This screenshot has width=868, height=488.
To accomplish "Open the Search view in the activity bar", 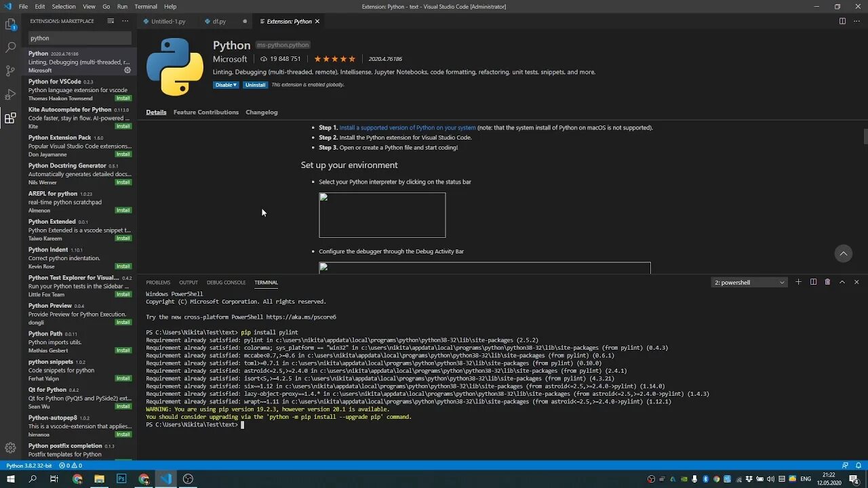I will [10, 47].
